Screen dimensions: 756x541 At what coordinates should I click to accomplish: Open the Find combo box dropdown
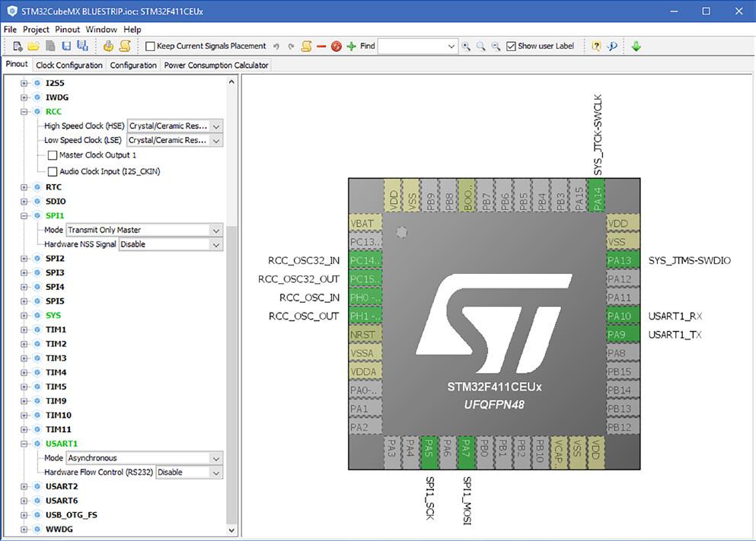pyautogui.click(x=451, y=46)
